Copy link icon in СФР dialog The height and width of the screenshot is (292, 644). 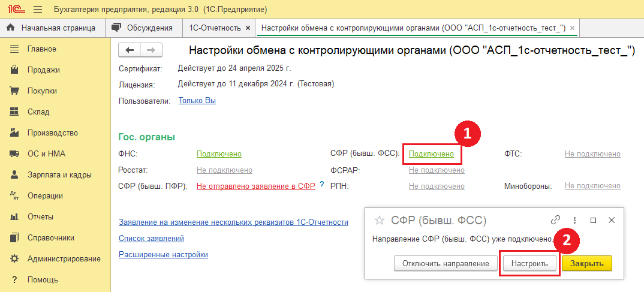tap(555, 220)
